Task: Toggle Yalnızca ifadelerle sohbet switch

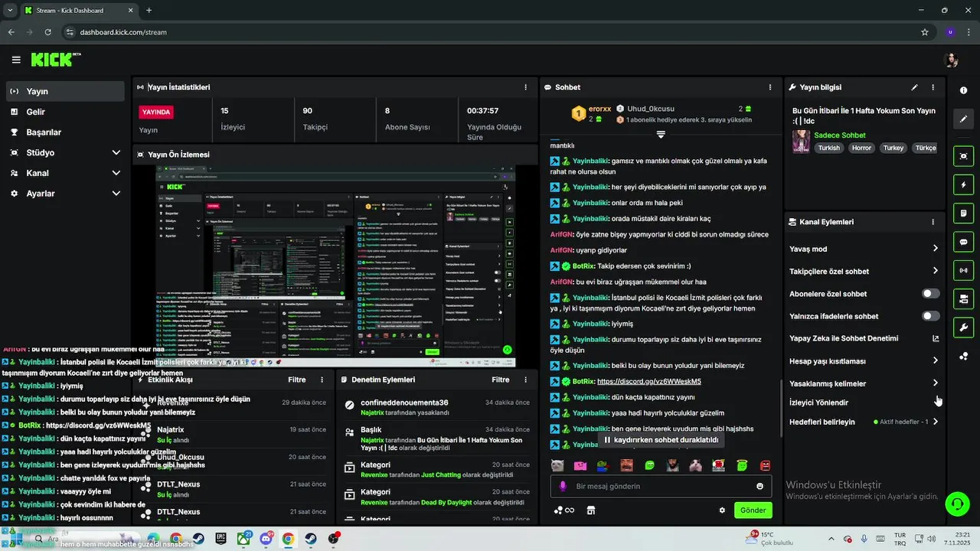Action: (x=930, y=316)
